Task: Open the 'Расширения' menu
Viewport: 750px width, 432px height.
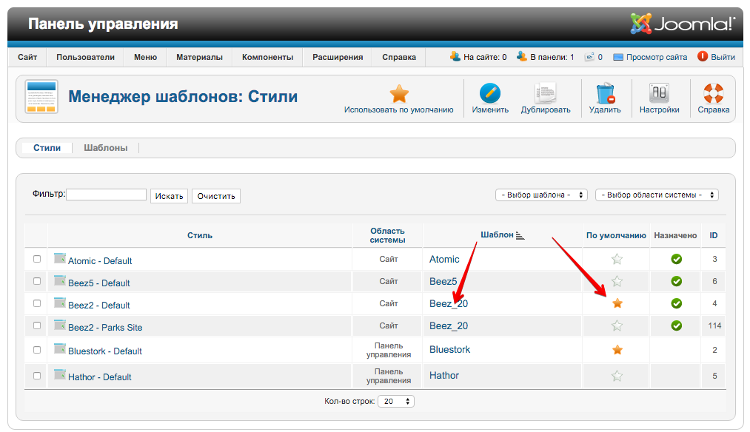Action: coord(337,57)
